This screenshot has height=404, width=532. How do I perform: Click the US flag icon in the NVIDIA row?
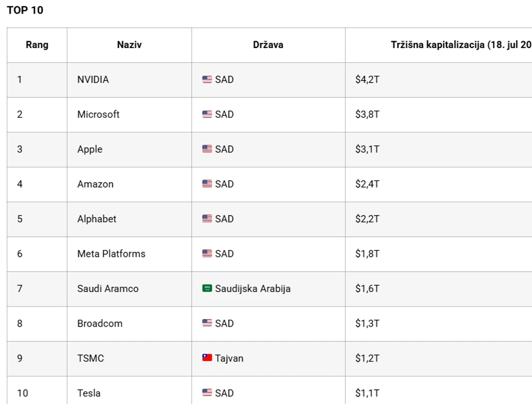coord(207,80)
